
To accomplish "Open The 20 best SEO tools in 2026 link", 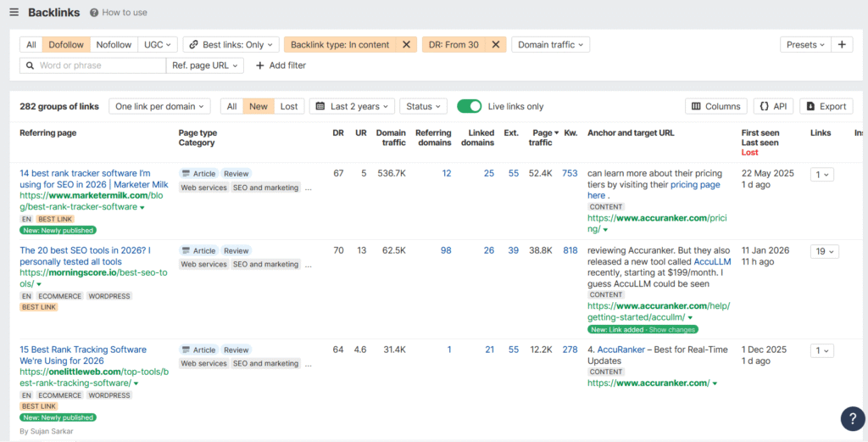I will [86, 256].
